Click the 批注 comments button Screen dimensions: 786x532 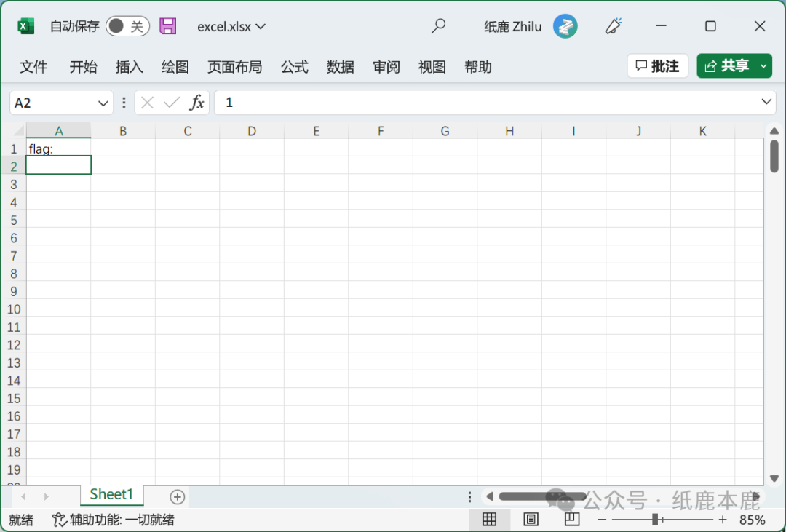click(657, 65)
